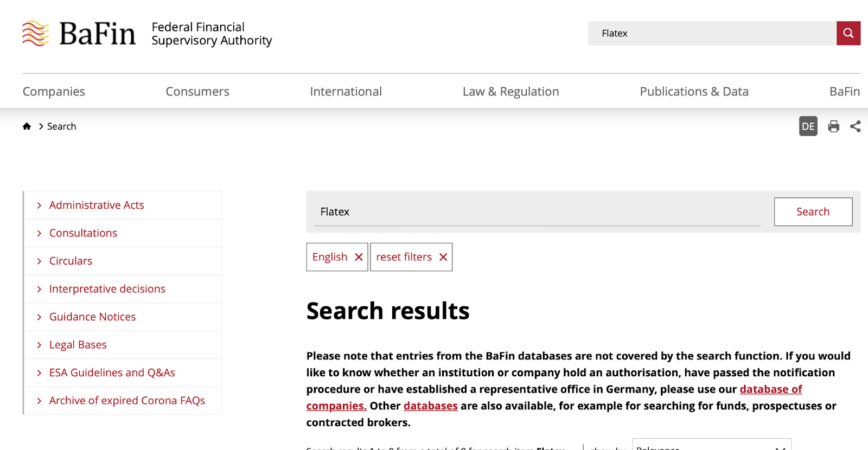Image resolution: width=868 pixels, height=450 pixels.
Task: Open the ESA Guidelines and Q&As link
Action: point(112,372)
